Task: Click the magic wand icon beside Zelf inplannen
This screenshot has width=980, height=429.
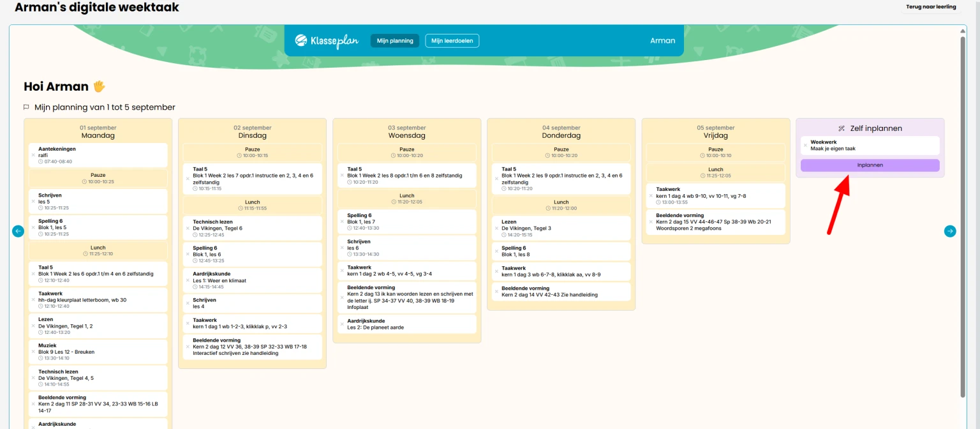Action: tap(842, 128)
